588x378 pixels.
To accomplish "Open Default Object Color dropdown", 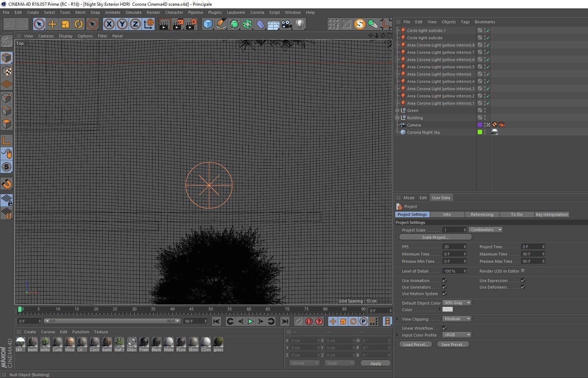I will click(x=457, y=303).
